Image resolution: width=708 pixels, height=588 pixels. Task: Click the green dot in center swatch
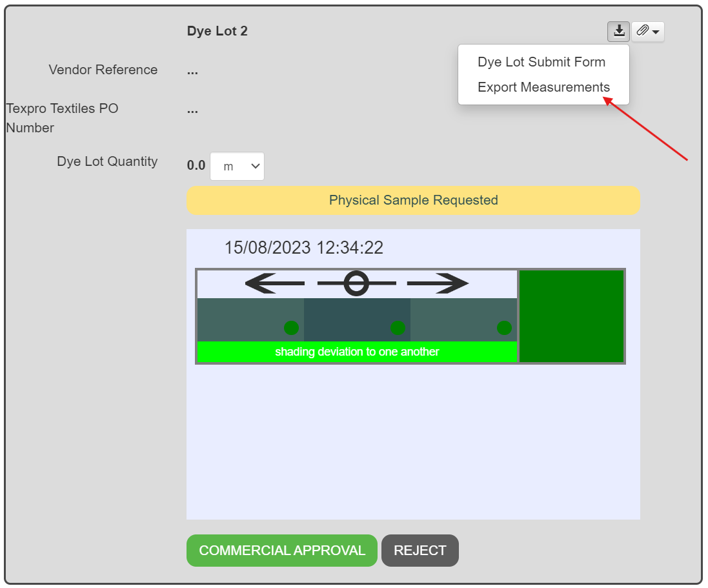[x=398, y=328]
